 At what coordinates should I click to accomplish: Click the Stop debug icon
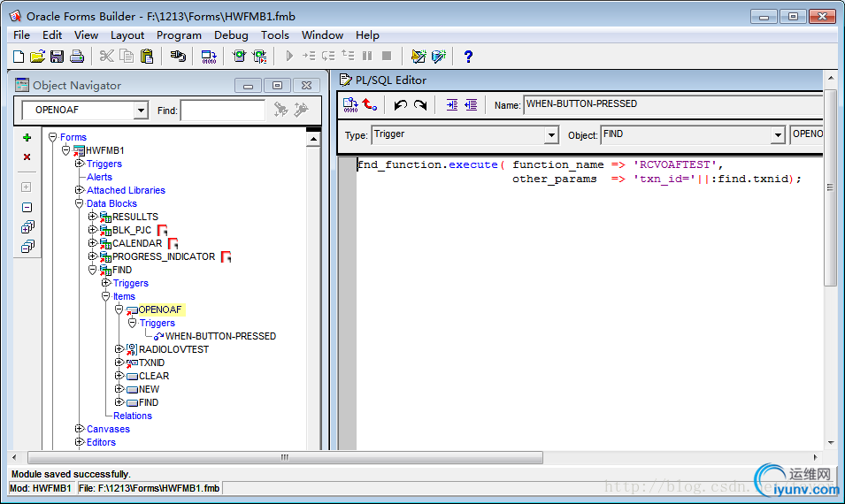click(387, 56)
